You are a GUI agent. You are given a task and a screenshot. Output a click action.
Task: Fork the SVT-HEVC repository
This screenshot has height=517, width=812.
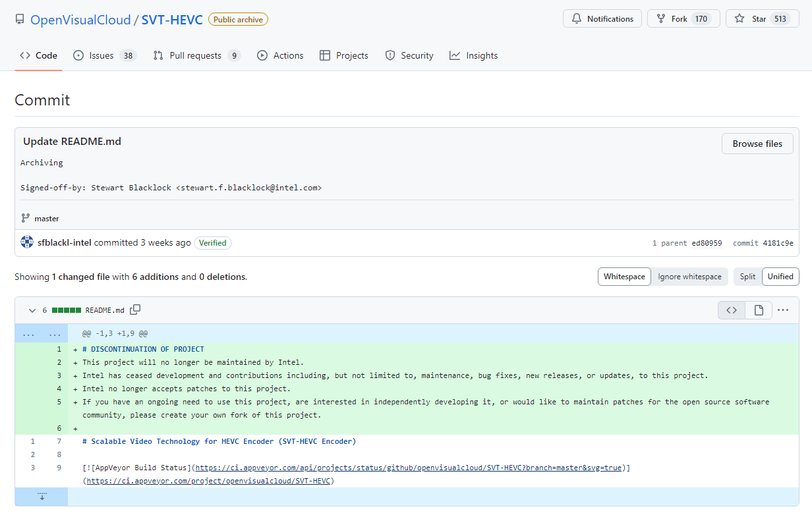pos(683,19)
